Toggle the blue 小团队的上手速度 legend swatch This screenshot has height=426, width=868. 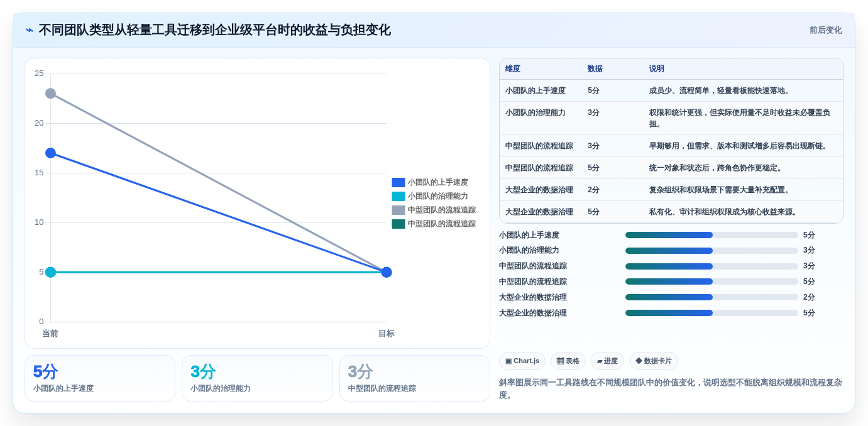[398, 182]
